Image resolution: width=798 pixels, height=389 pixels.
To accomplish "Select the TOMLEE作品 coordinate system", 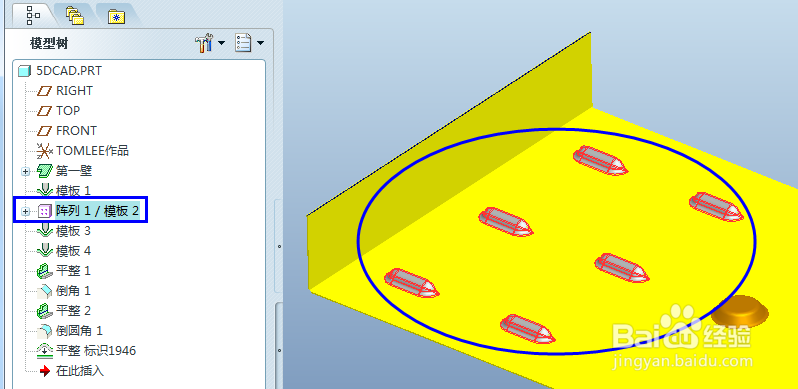I will pyautogui.click(x=92, y=151).
